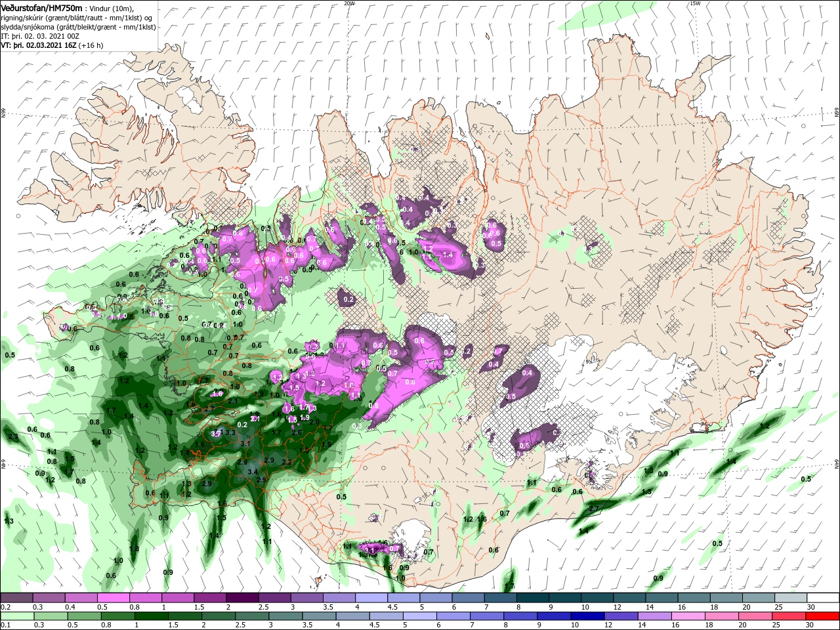Pick the dark teal snow swatch starting at 8
The width and height of the screenshot is (840, 630).
coord(532,598)
